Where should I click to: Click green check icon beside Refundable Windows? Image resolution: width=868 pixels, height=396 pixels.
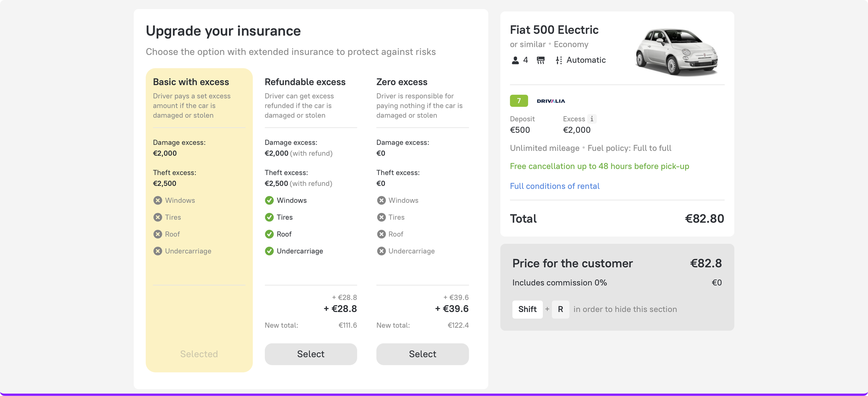[269, 200]
